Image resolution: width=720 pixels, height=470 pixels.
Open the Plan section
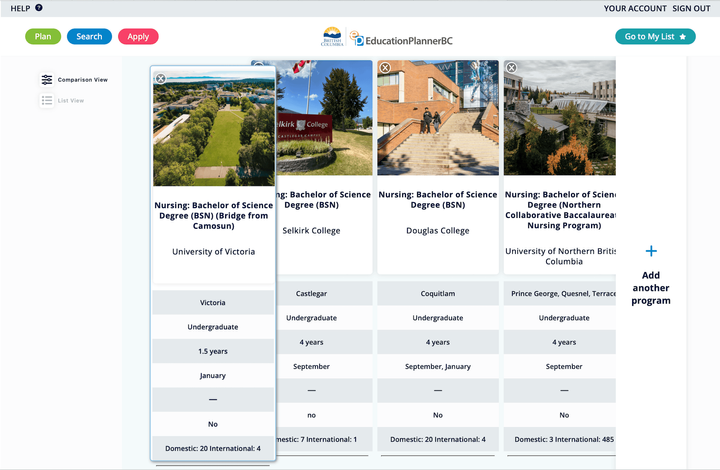tap(43, 37)
